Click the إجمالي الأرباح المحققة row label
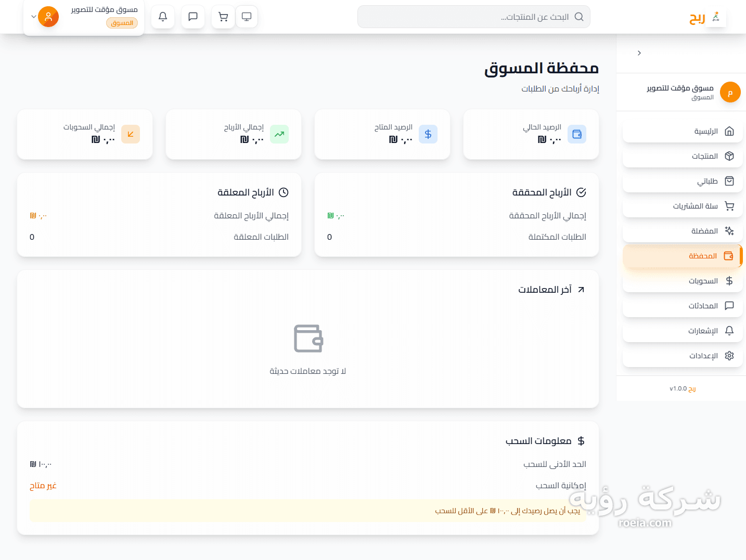The width and height of the screenshot is (746, 560). coord(547,216)
